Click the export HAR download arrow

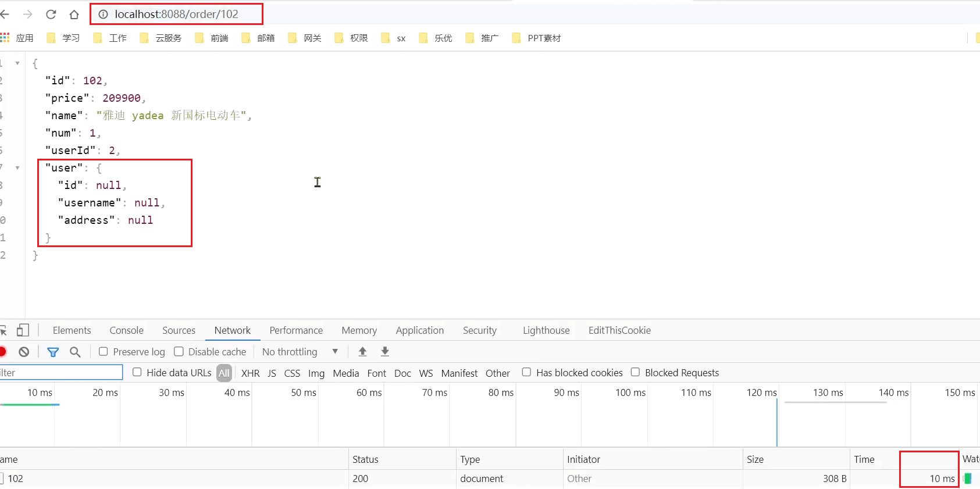(x=384, y=351)
